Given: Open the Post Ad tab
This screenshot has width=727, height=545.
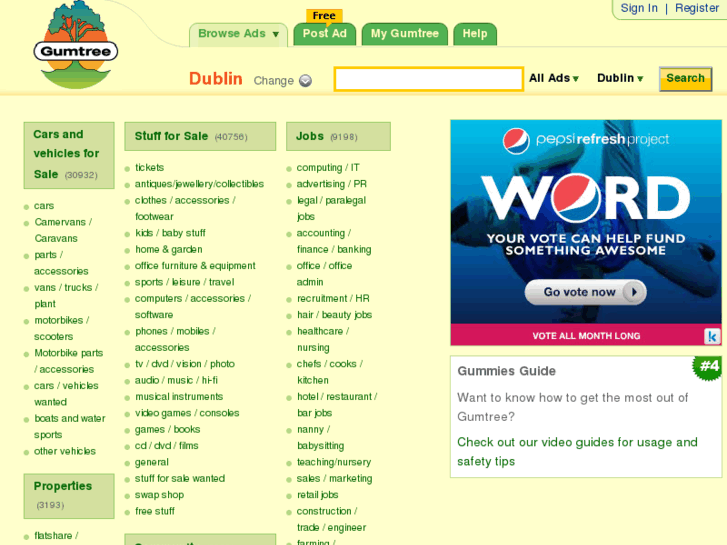Looking at the screenshot, I should point(325,34).
